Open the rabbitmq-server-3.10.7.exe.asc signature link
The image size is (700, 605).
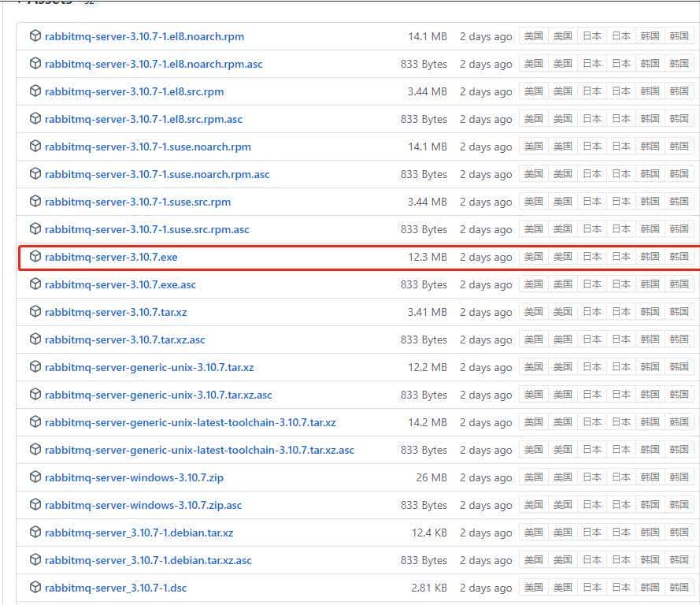pos(120,285)
